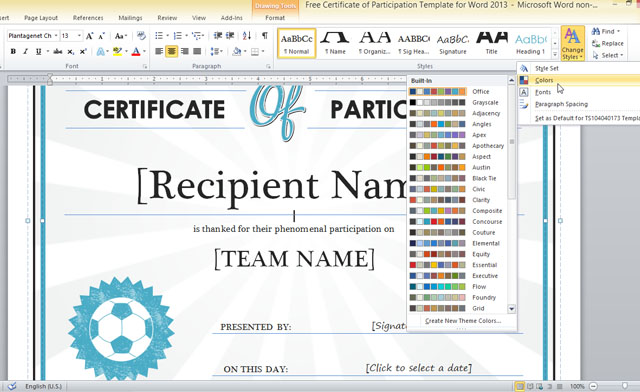Image resolution: width=640 pixels, height=392 pixels.
Task: Open the underline style dropdown arrow
Action: (48, 51)
